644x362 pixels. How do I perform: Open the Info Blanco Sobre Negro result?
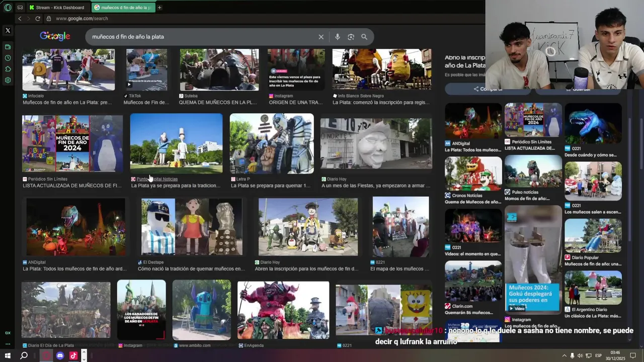381,69
